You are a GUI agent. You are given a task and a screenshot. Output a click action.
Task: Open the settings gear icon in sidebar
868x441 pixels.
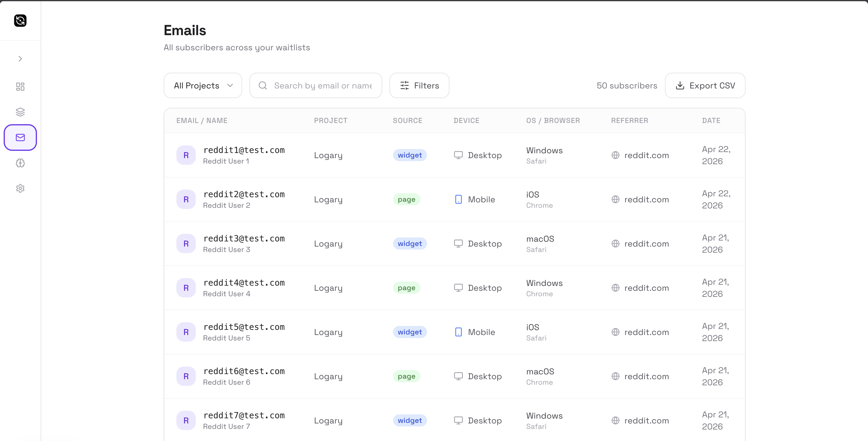20,188
